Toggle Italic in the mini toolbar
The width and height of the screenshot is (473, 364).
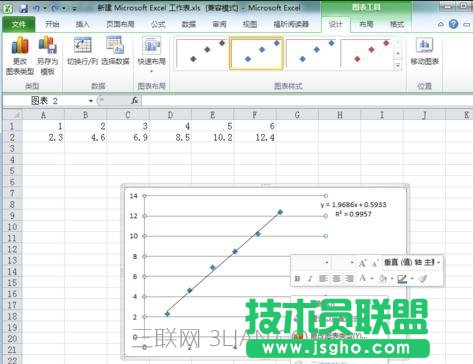pos(310,279)
